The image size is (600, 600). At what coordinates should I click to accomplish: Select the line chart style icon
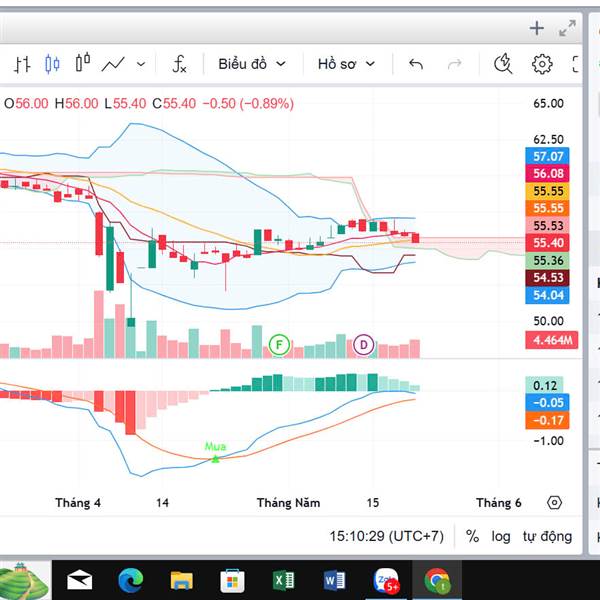tap(113, 64)
